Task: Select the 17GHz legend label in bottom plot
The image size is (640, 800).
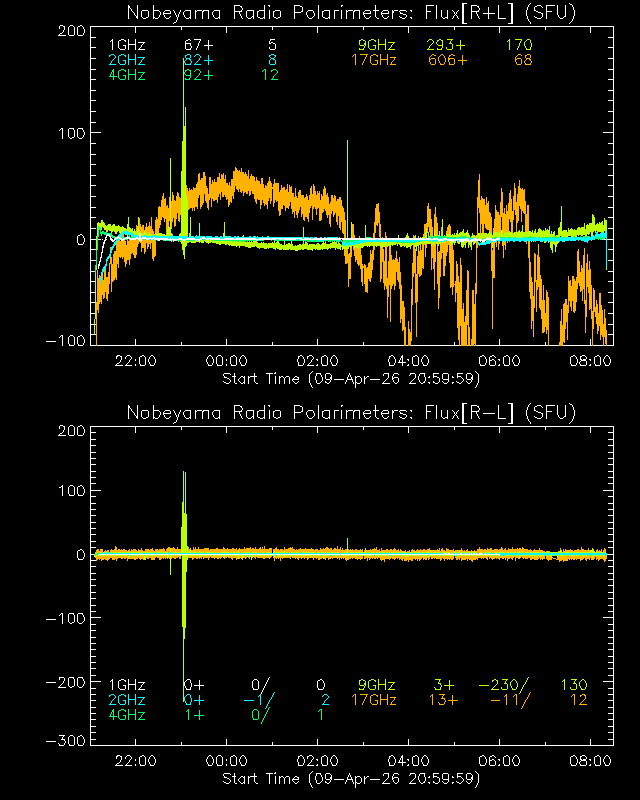Action: click(374, 700)
